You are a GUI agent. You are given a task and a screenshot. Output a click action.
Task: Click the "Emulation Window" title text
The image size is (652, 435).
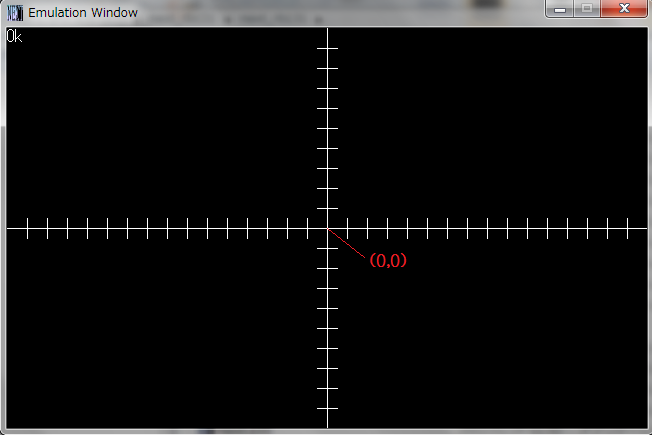(83, 13)
